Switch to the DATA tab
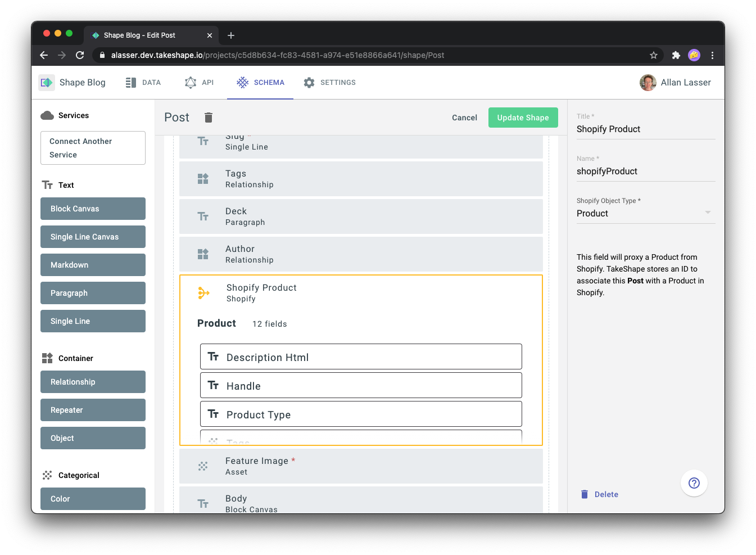This screenshot has height=555, width=756. tap(143, 83)
